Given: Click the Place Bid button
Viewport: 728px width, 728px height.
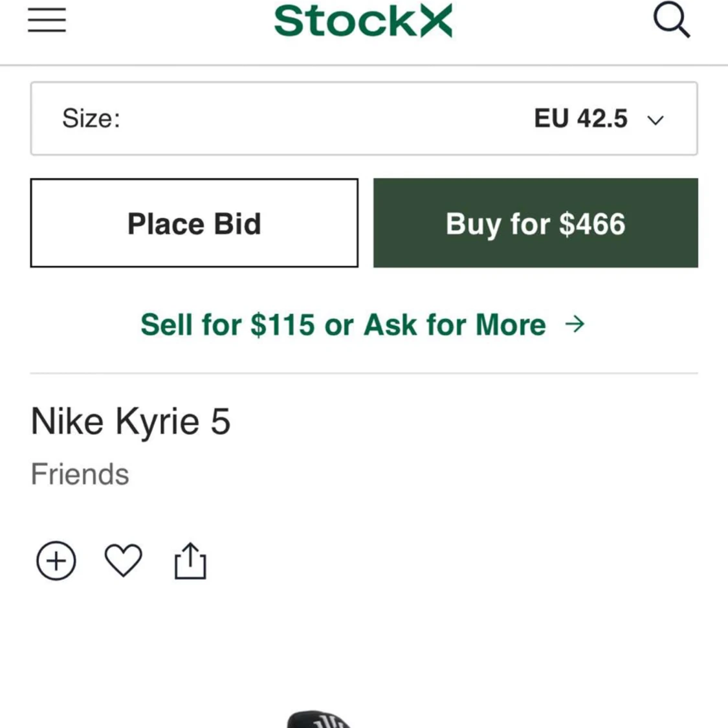Looking at the screenshot, I should click(x=194, y=223).
